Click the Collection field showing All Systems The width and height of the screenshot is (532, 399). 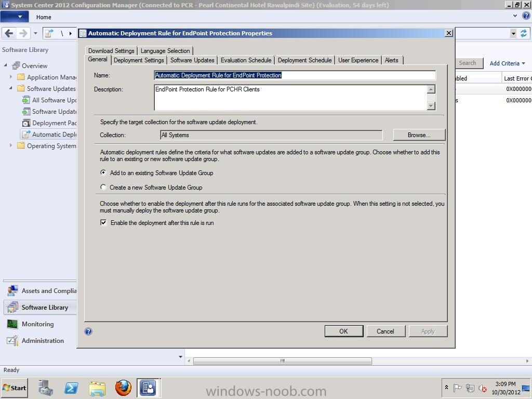coord(271,135)
